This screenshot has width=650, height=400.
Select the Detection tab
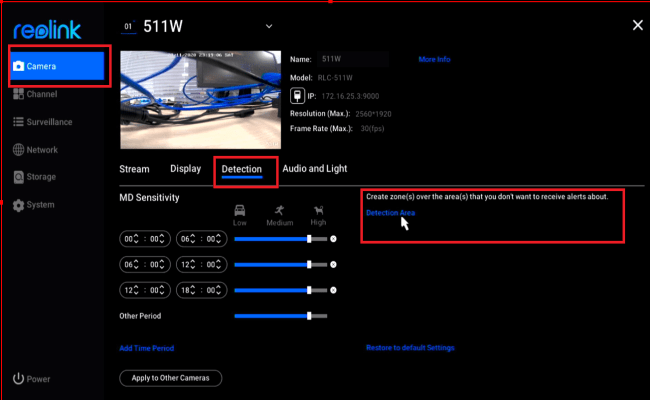pyautogui.click(x=242, y=169)
